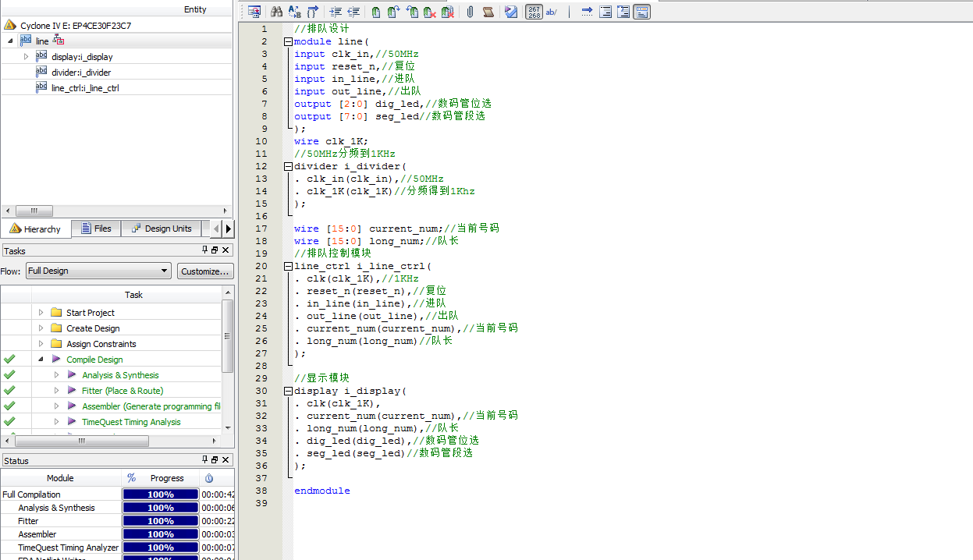Collapse the 'module line' code fold marker
Screen dimensions: 973x560
point(288,41)
